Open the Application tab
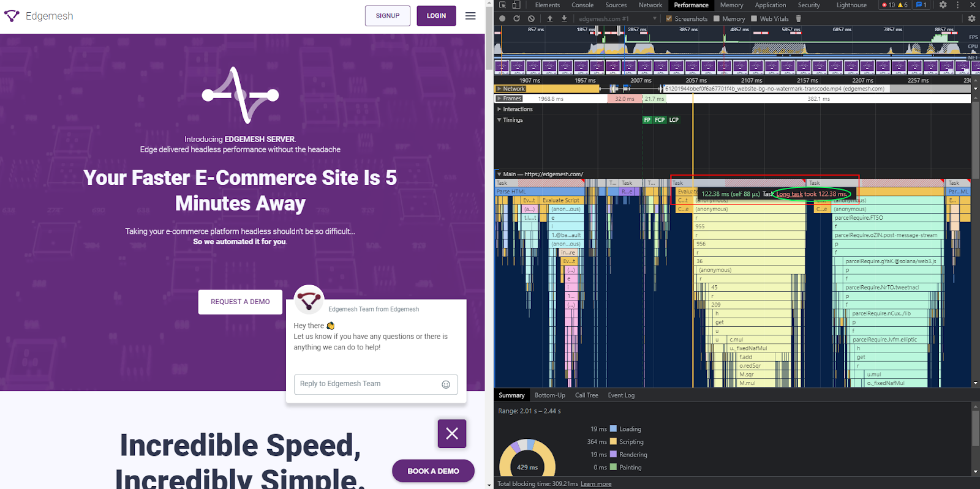The height and width of the screenshot is (489, 980). tap(770, 5)
